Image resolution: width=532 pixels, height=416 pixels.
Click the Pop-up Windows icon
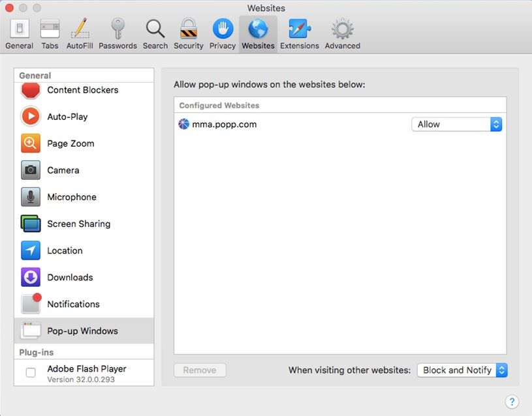click(31, 331)
